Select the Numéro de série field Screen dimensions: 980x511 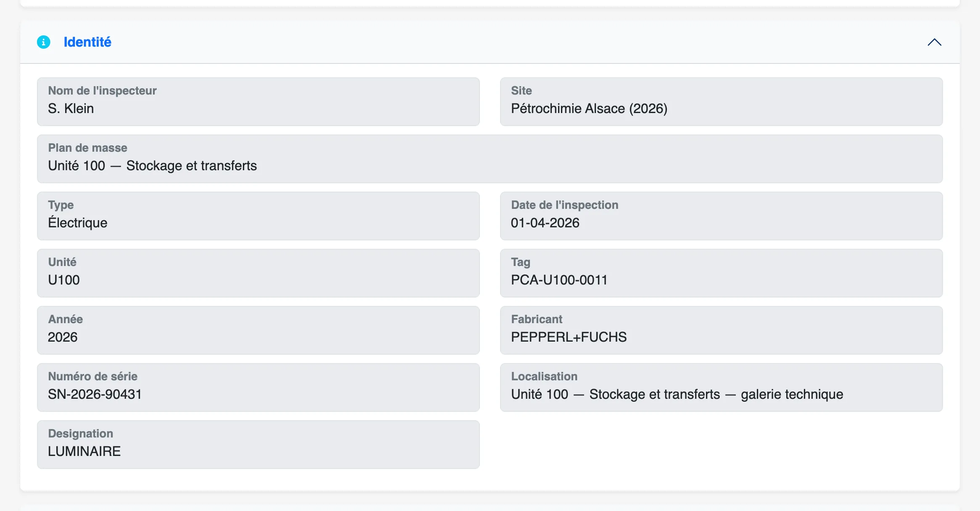point(258,387)
